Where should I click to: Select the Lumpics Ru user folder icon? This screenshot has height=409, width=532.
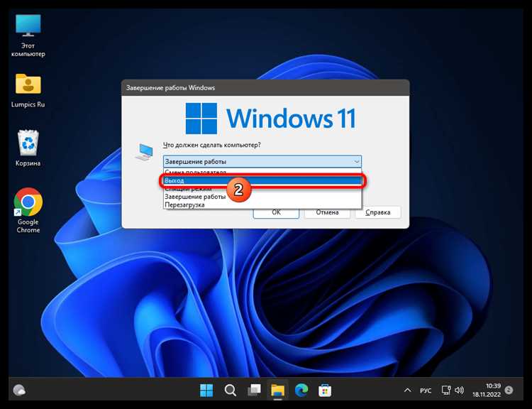click(28, 90)
